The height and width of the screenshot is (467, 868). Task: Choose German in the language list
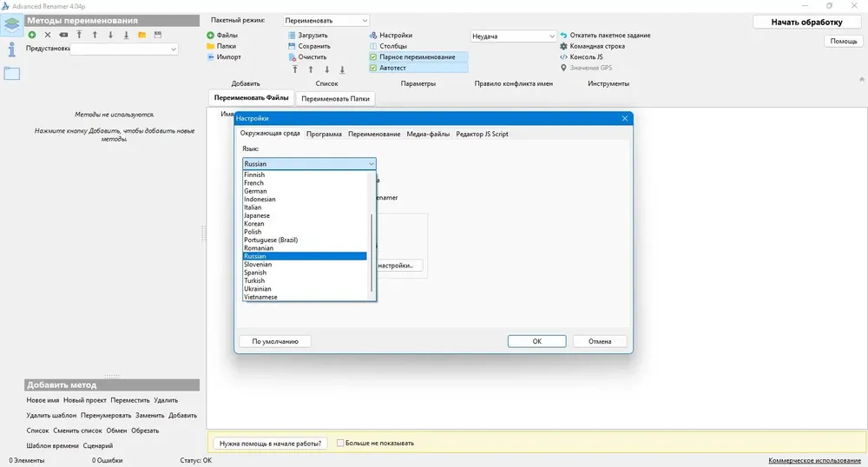tap(305, 191)
